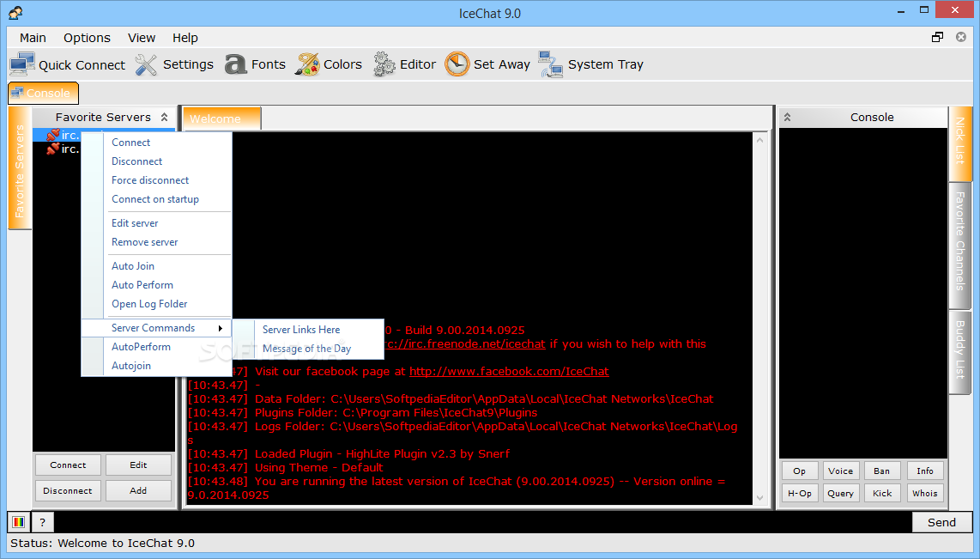This screenshot has width=980, height=559.
Task: Select Autojoin menu entry
Action: coord(156,366)
